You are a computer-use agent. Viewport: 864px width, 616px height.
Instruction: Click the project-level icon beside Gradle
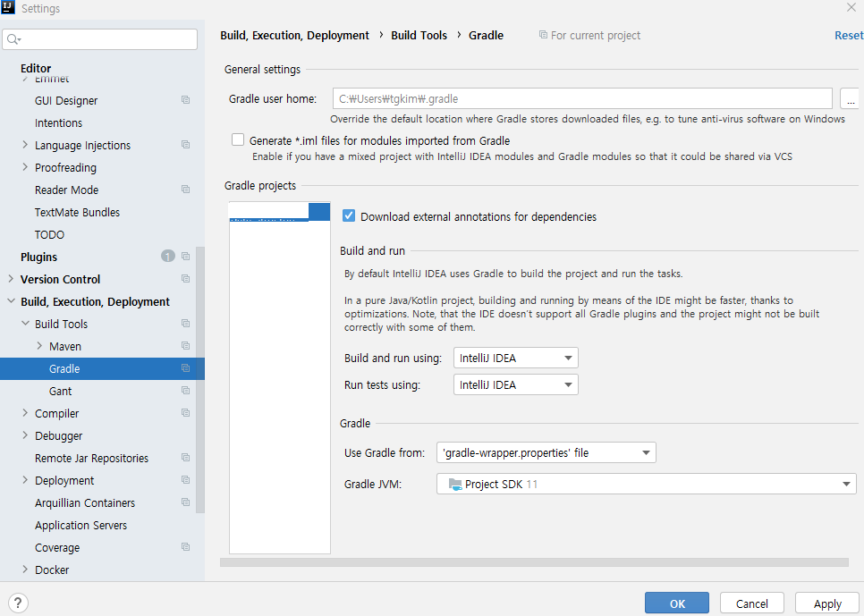click(186, 368)
